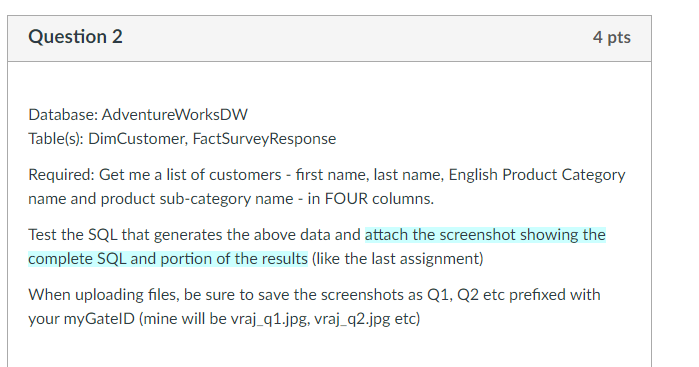
Task: Click the Database: label text
Action: (x=63, y=115)
